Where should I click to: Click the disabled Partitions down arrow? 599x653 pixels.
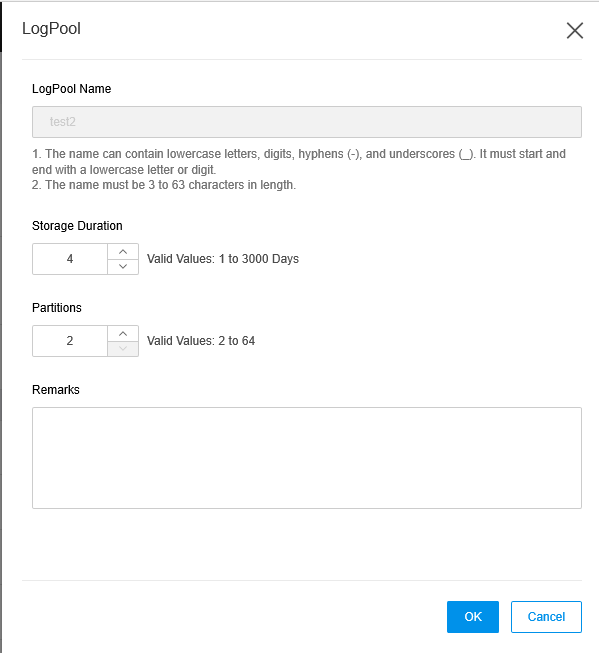pos(123,349)
